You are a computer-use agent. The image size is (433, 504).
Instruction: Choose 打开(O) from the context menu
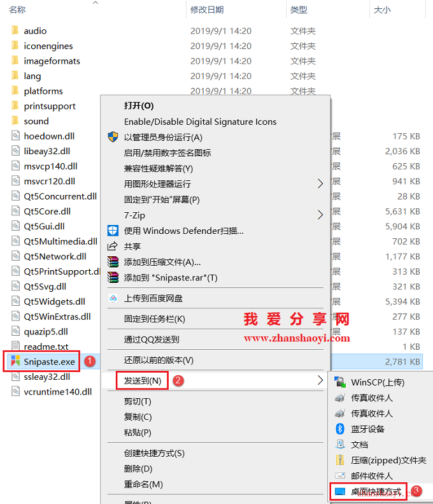pyautogui.click(x=139, y=106)
